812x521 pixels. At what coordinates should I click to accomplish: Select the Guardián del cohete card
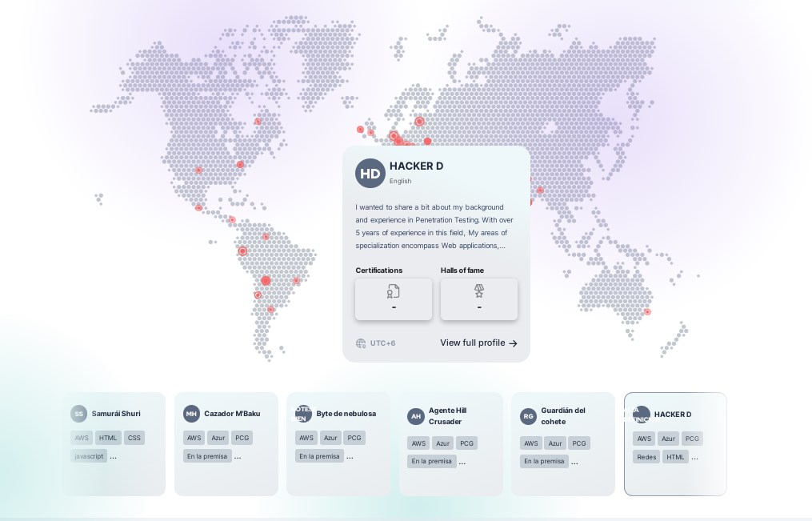pyautogui.click(x=563, y=444)
